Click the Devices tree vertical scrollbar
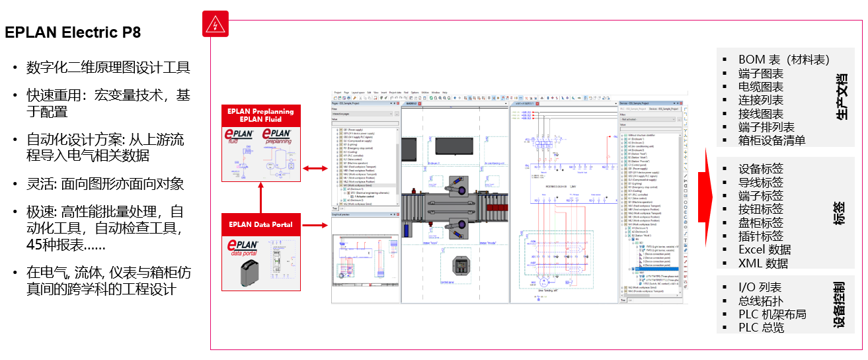 pos(680,213)
